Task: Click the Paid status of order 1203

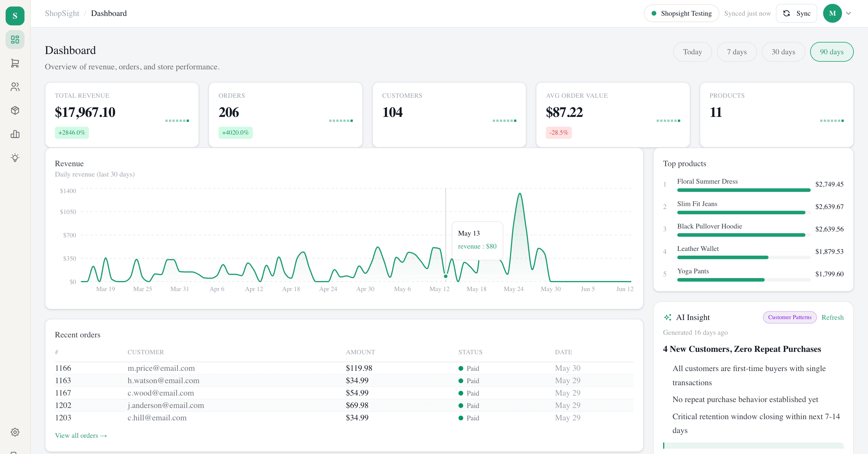Action: [x=469, y=418]
